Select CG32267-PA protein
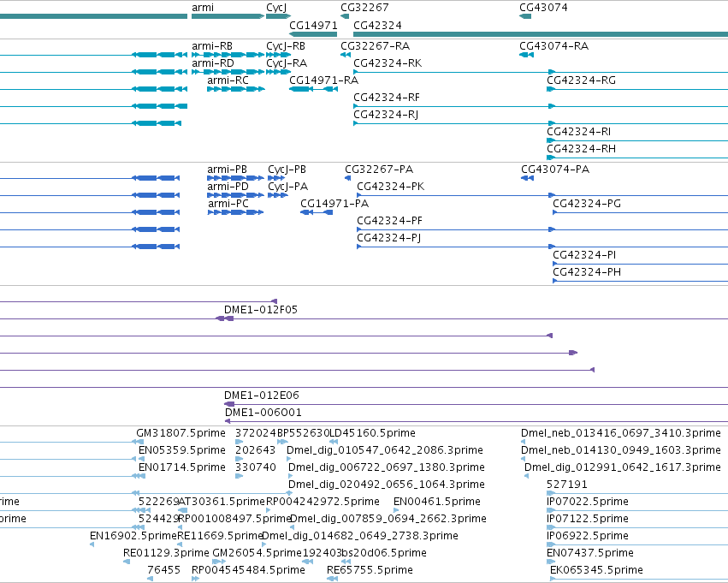Viewport: 728px width, 583px height. coord(348,178)
